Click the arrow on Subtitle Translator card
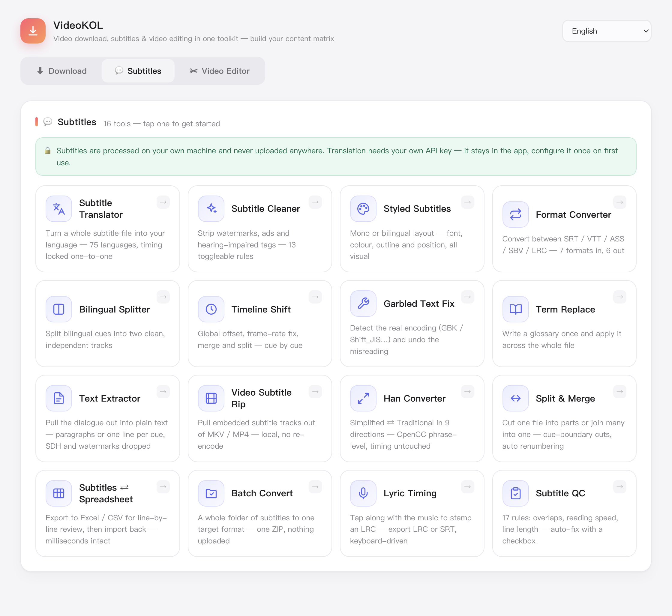672x616 pixels. (163, 202)
